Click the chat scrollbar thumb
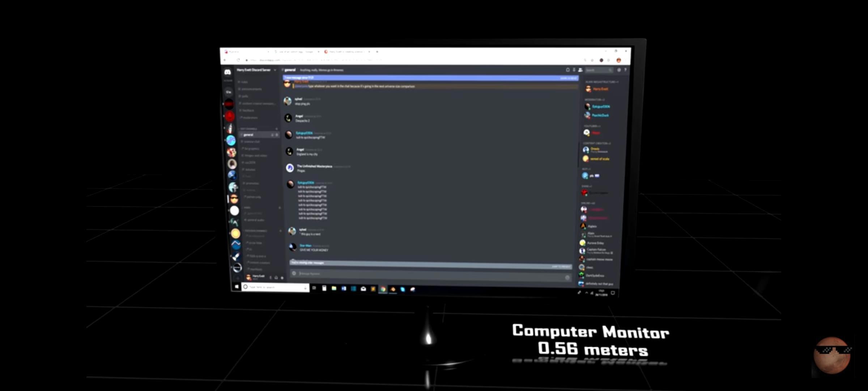This screenshot has height=391, width=868. [x=578, y=156]
